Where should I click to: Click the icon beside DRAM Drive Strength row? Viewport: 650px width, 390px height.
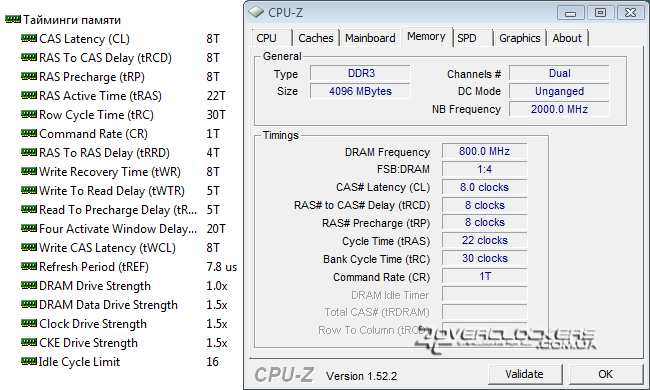29,285
